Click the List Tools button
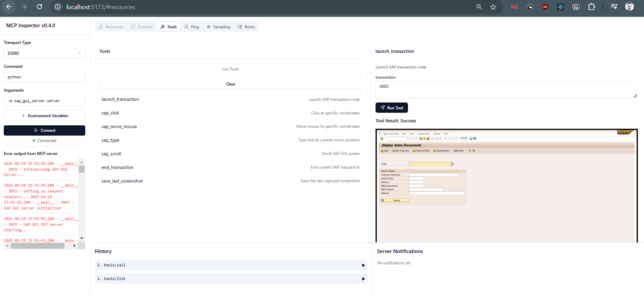644x297 pixels. click(x=231, y=69)
